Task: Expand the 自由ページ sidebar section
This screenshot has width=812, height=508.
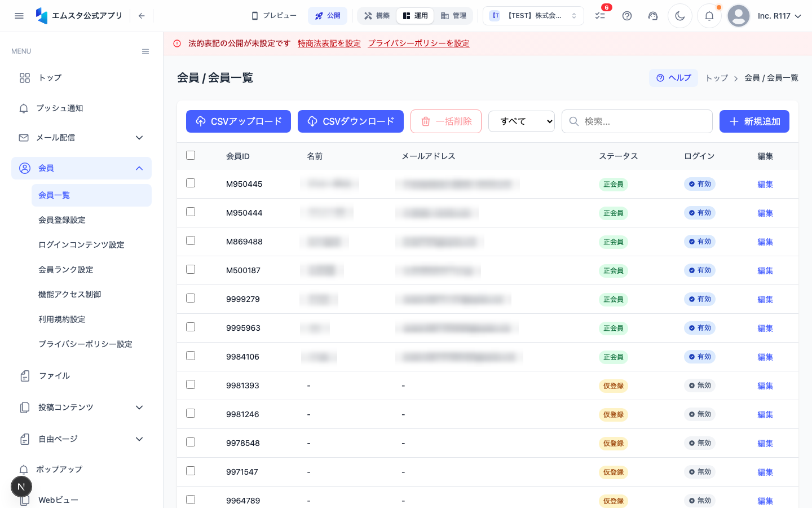Action: (139, 439)
